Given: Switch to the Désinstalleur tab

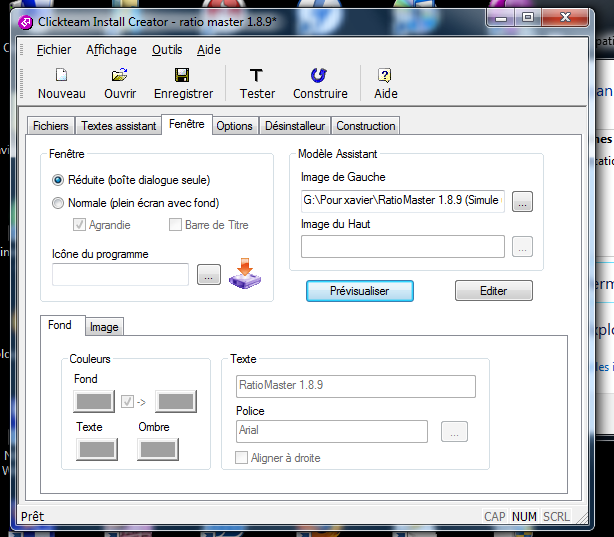Looking at the screenshot, I should [295, 126].
